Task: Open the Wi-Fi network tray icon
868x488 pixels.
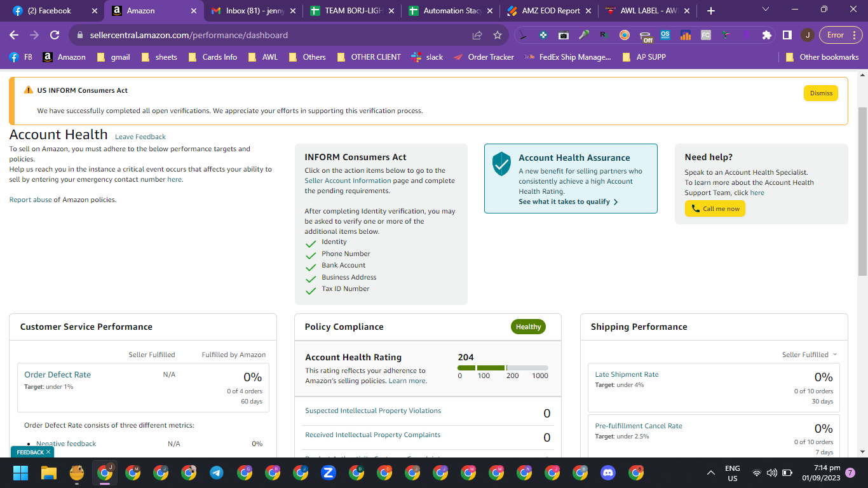Action: click(x=756, y=473)
